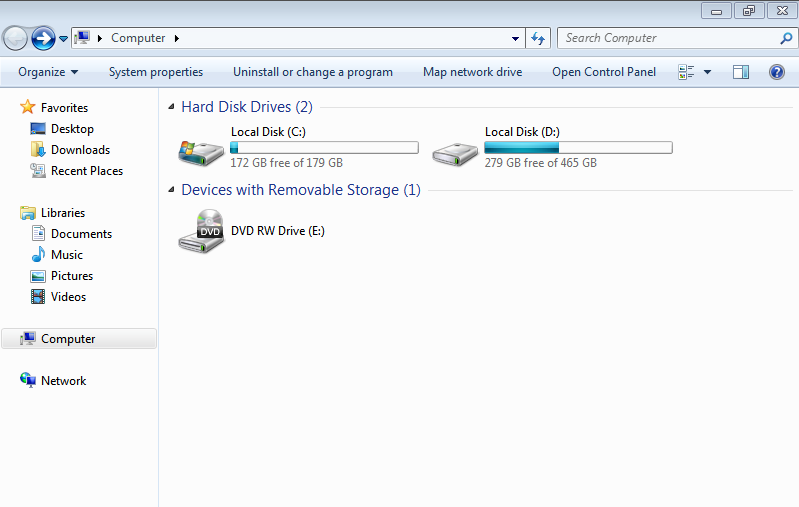Open the Documents library
This screenshot has height=507, width=799.
click(82, 234)
